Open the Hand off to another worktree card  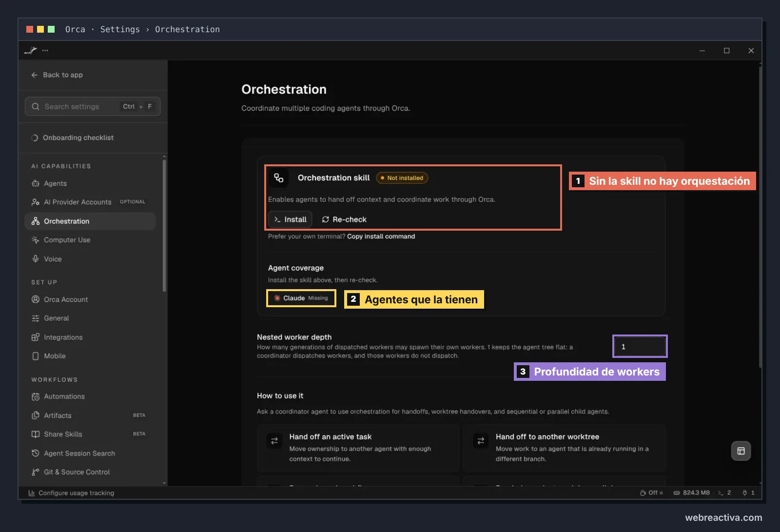[x=564, y=448]
